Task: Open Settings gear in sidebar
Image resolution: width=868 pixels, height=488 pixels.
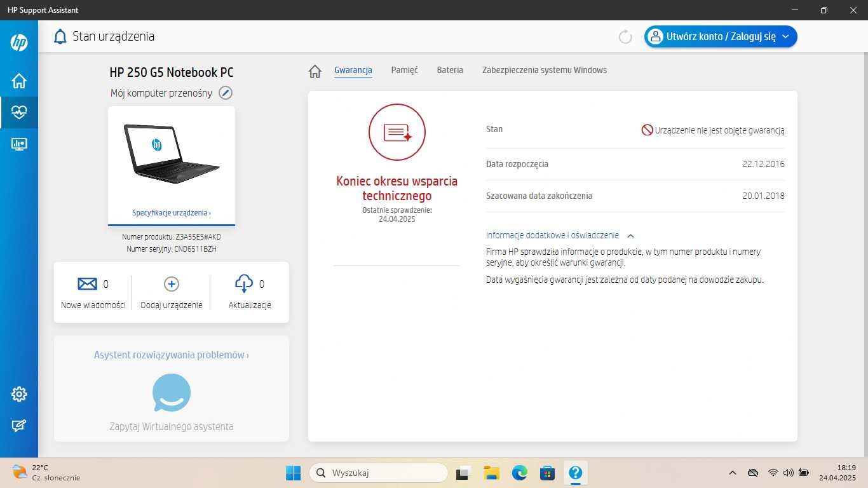Action: click(x=19, y=395)
